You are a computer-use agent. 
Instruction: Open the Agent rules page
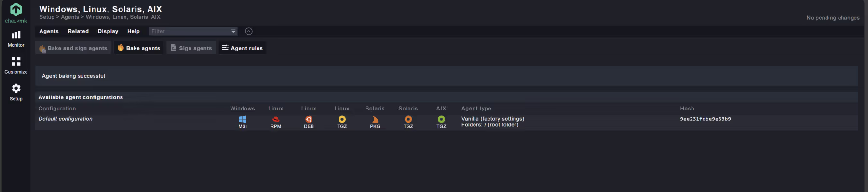[243, 48]
